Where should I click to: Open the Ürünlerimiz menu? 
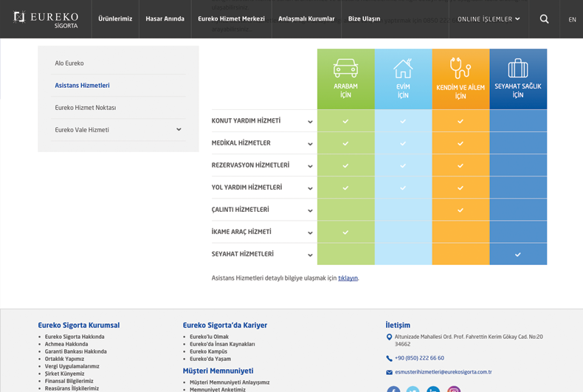pyautogui.click(x=115, y=19)
